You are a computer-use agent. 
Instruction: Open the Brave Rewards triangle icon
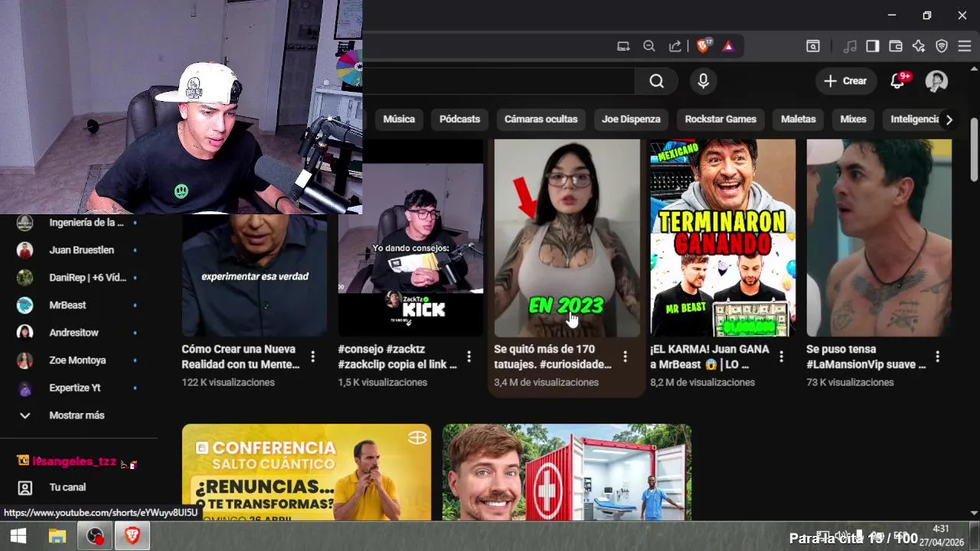point(728,46)
